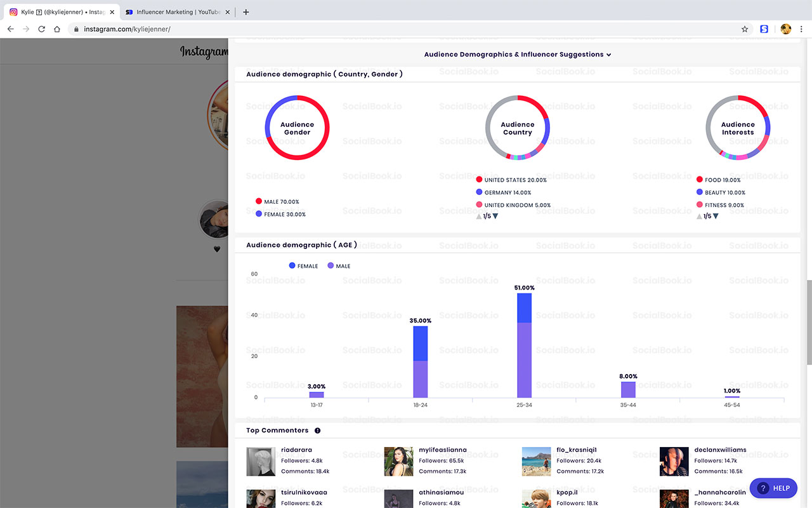Click the Instagram logo behind panel
812x508 pixels.
(x=204, y=52)
